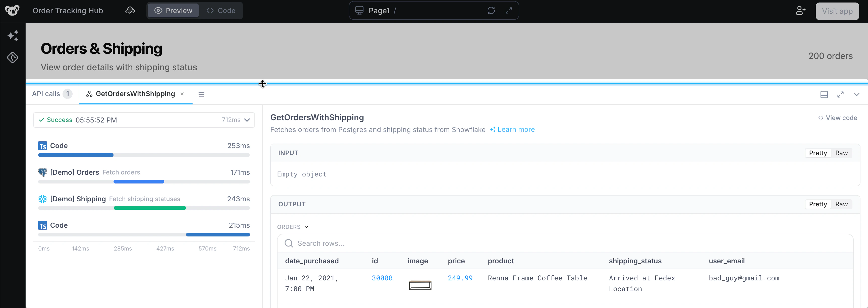Click the Visit app button
868x308 pixels.
click(837, 11)
